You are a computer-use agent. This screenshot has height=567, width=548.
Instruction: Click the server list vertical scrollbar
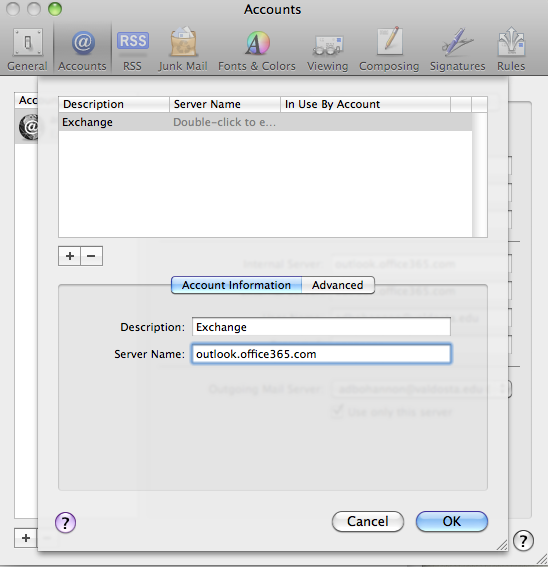click(x=480, y=175)
